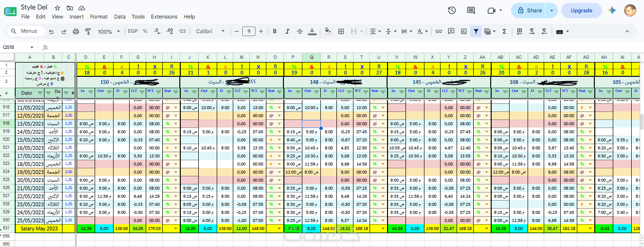Undo the last action

51,31
